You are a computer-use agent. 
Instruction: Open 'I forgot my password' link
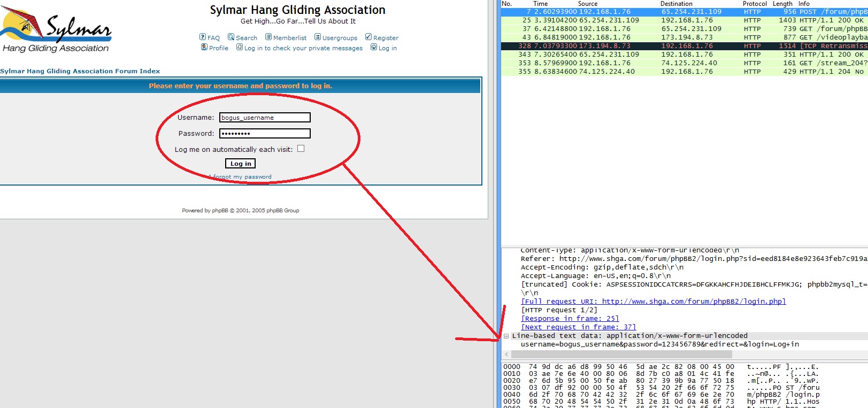(x=240, y=177)
